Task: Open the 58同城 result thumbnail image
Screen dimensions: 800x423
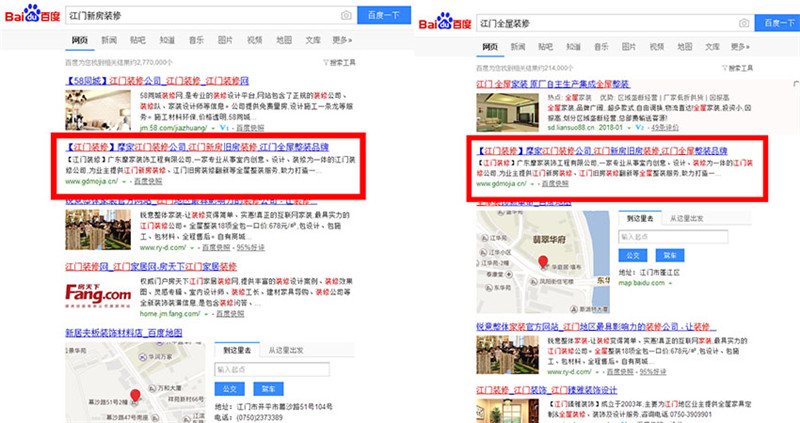Action: [x=98, y=110]
